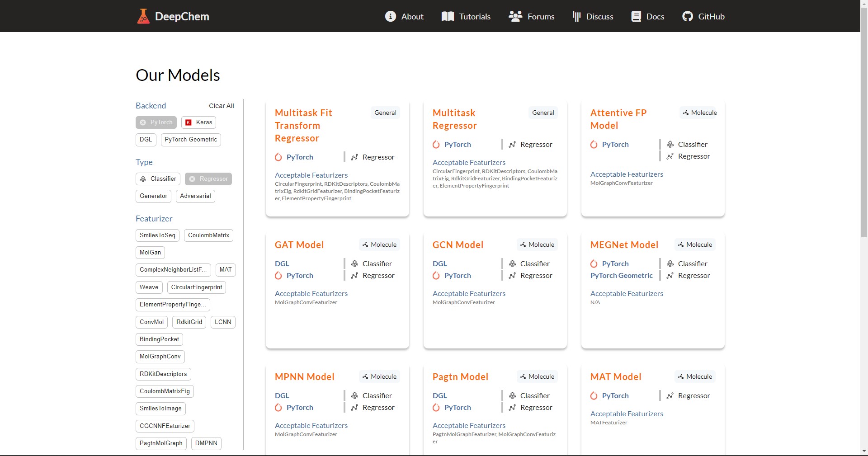Viewport: 868px width, 456px height.
Task: Click the Clear All filters button
Action: pos(222,106)
